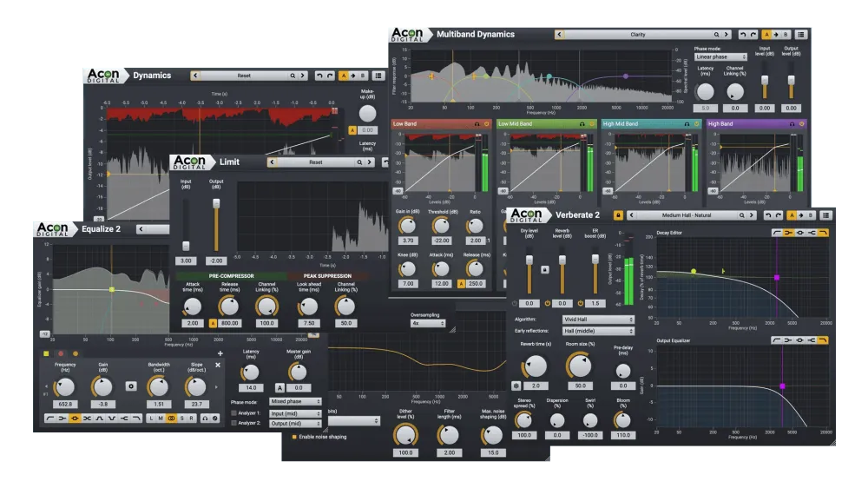Screen dimensions: 868x488
Task: Search presets in Multiband Dynamics
Action: (716, 35)
